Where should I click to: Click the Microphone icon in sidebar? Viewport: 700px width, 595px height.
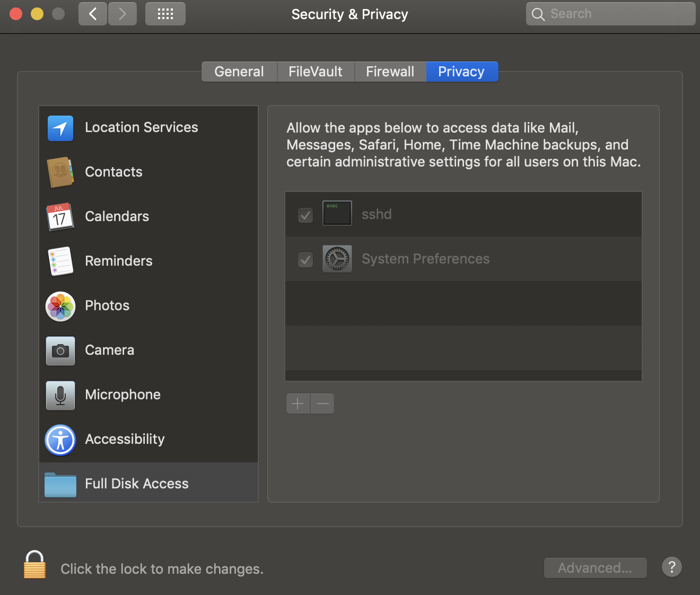tap(60, 395)
